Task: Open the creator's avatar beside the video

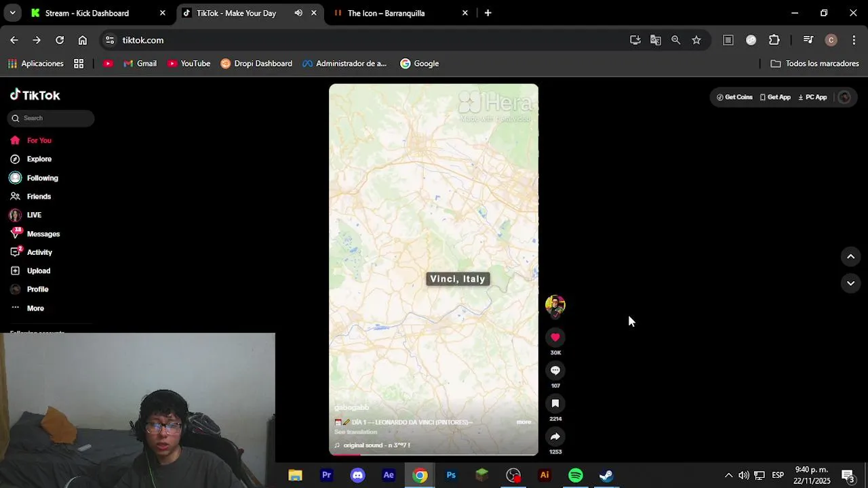Action: tap(555, 305)
